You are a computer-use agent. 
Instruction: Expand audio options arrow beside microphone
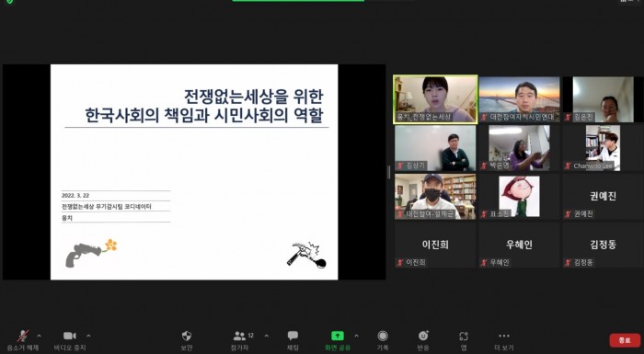click(x=39, y=336)
